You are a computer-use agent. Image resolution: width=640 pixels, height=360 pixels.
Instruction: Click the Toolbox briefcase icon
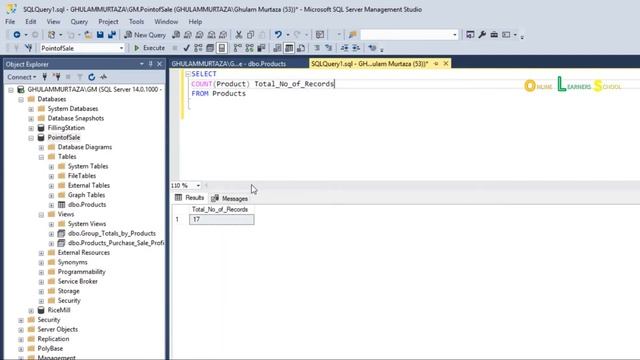click(x=494, y=35)
